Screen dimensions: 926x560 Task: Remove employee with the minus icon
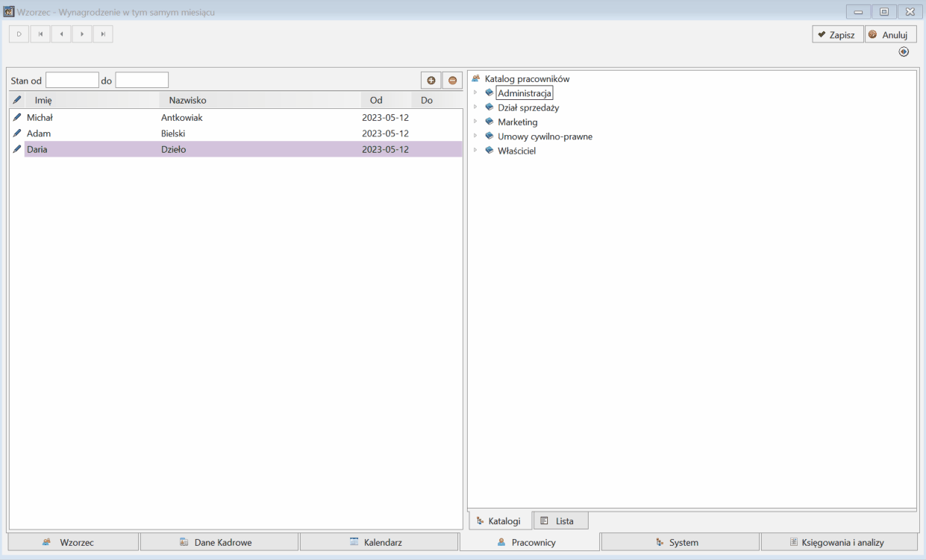452,81
